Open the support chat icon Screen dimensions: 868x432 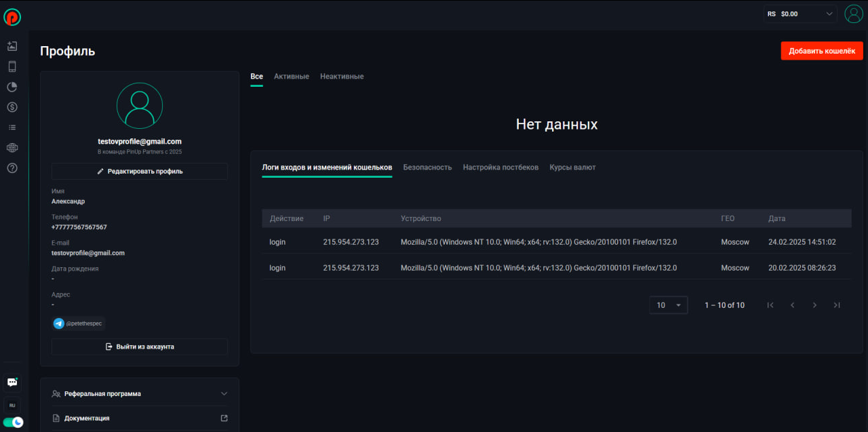point(12,382)
